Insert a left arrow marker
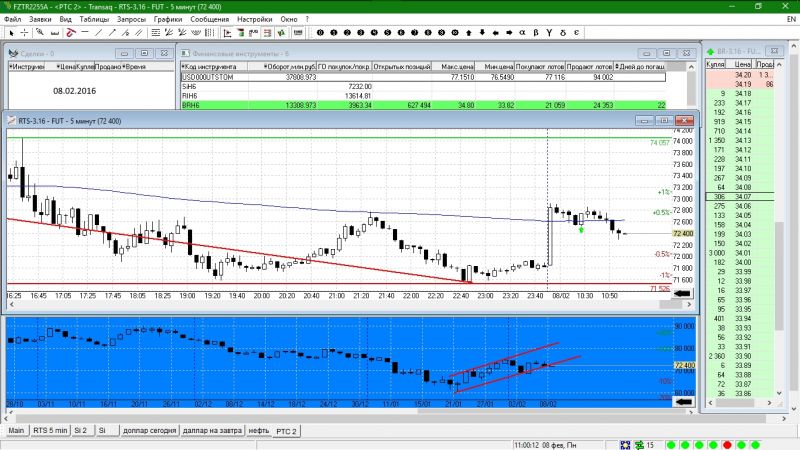This screenshot has width=800, height=450. [x=495, y=33]
